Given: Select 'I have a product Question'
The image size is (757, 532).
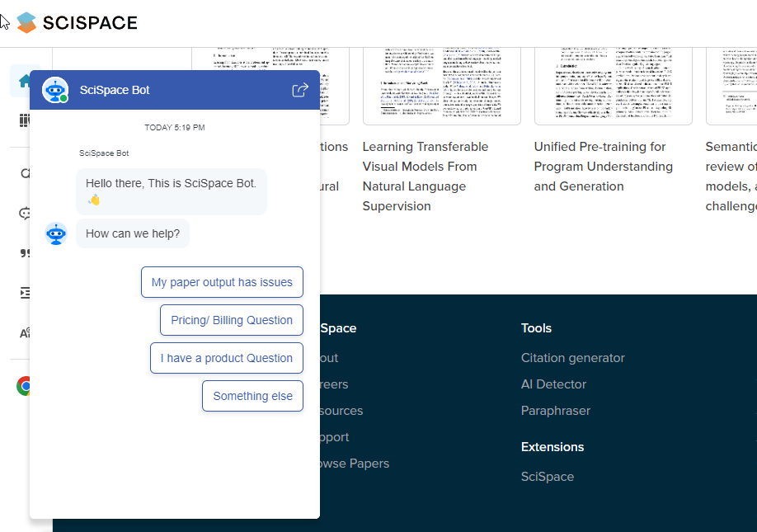Looking at the screenshot, I should point(227,358).
